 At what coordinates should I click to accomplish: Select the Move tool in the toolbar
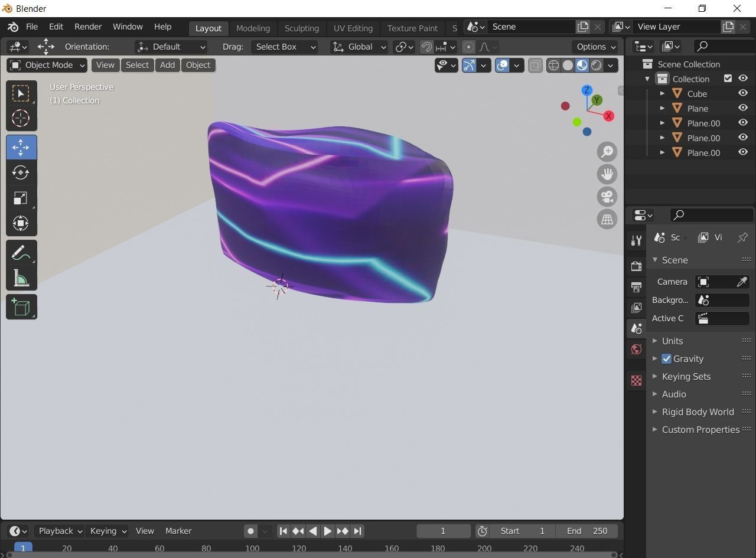tap(21, 147)
